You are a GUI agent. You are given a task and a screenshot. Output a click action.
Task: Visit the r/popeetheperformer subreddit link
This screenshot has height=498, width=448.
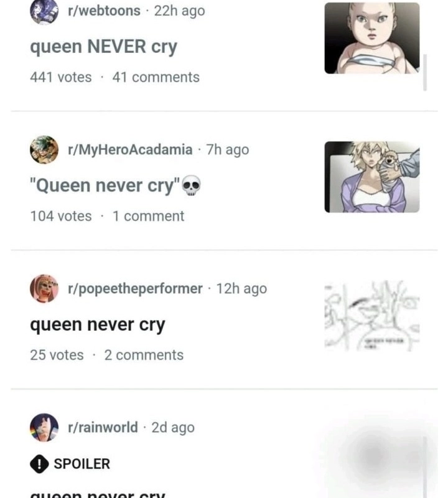click(135, 289)
